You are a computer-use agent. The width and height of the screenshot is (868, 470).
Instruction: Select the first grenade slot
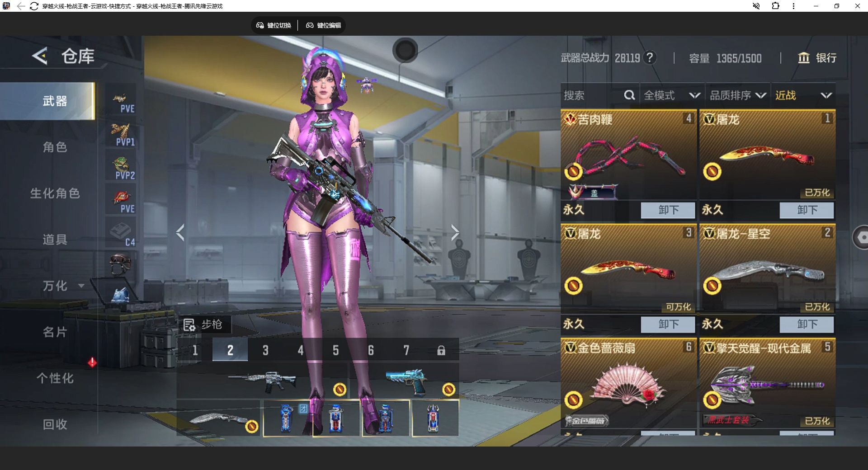click(288, 418)
